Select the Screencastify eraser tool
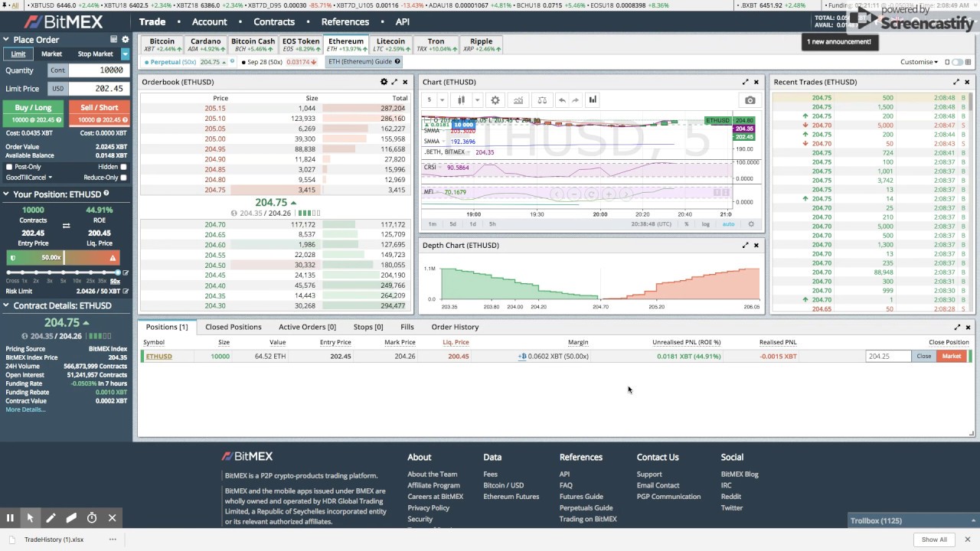980x551 pixels. (x=71, y=518)
